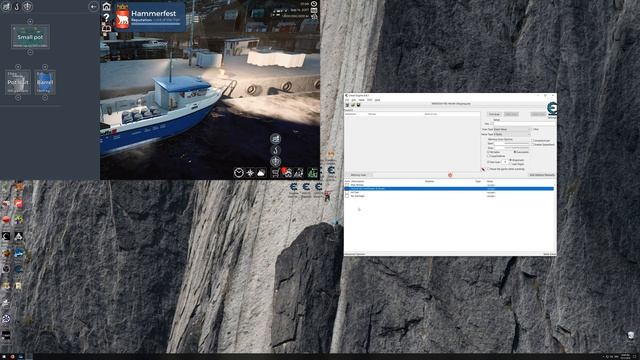The image size is (640, 360).
Task: Open Memory View in Cheat Engine
Action: click(x=359, y=175)
